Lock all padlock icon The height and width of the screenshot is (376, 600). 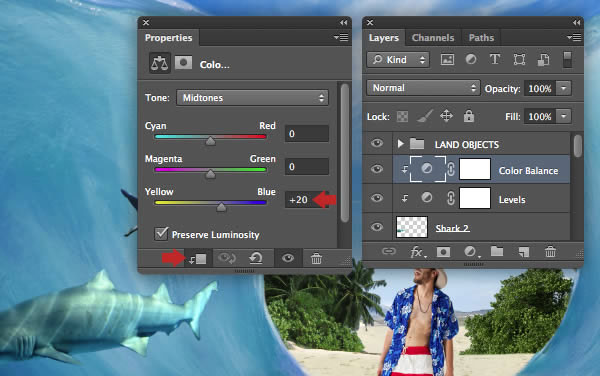[469, 116]
